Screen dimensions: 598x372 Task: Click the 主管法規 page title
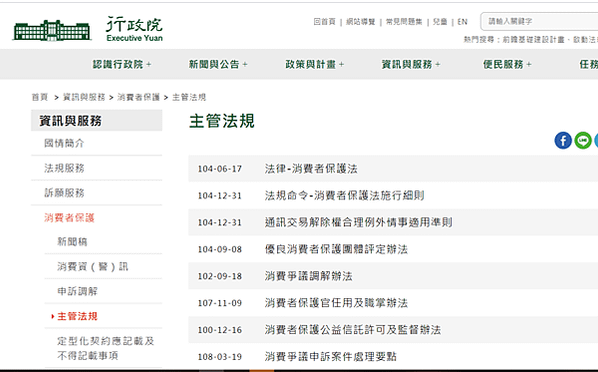point(222,121)
